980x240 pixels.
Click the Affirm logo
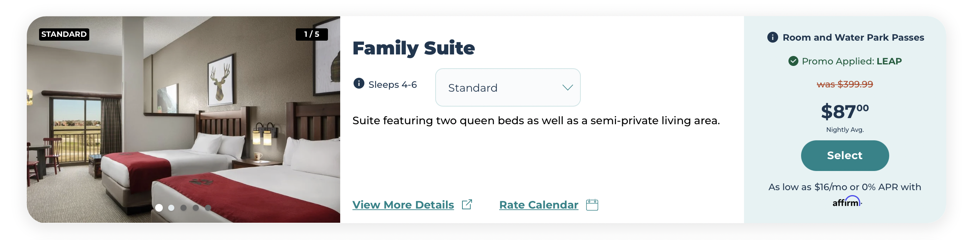[x=847, y=202]
